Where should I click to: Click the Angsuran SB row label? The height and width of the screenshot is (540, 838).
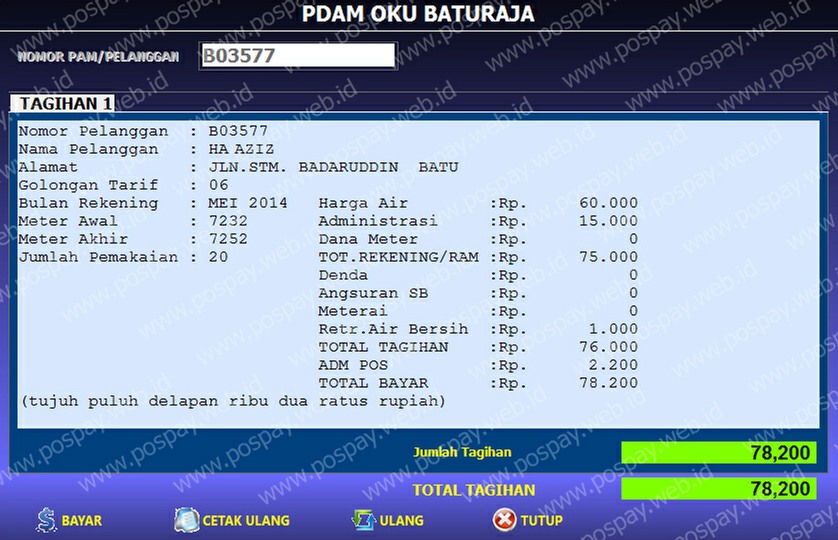pyautogui.click(x=373, y=293)
